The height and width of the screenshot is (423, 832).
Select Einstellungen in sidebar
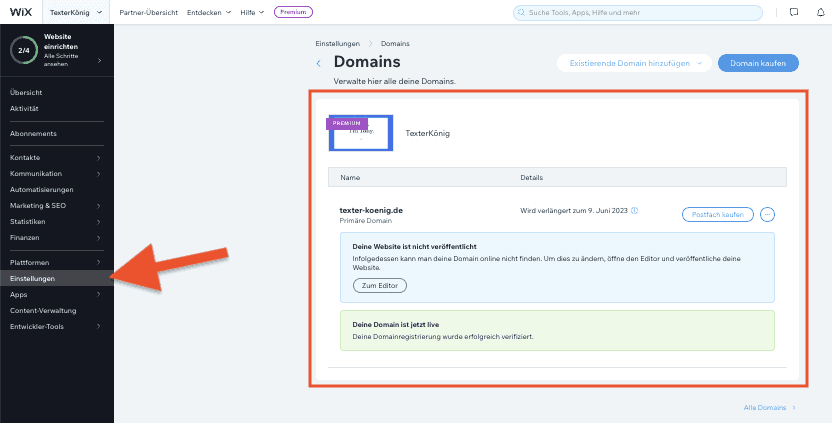[x=56, y=279]
